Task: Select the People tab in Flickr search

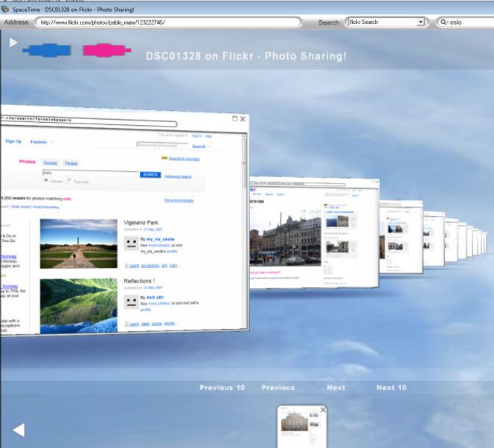Action: (x=71, y=163)
